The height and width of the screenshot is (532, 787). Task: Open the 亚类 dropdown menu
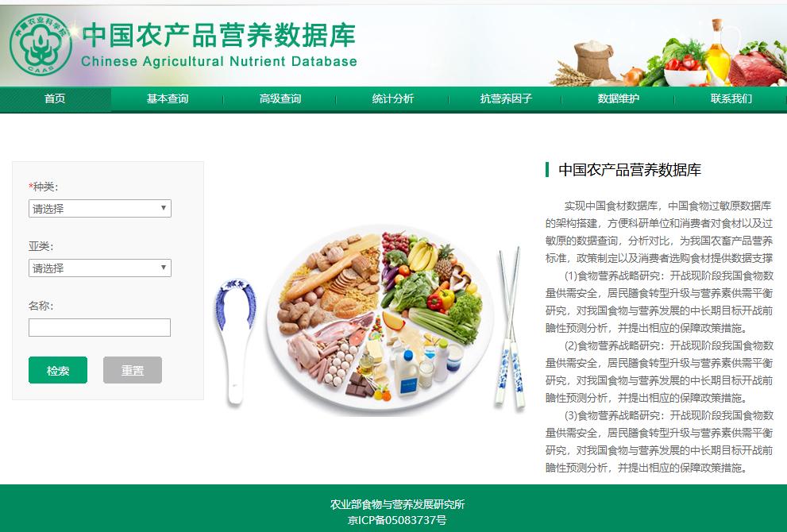(x=100, y=268)
